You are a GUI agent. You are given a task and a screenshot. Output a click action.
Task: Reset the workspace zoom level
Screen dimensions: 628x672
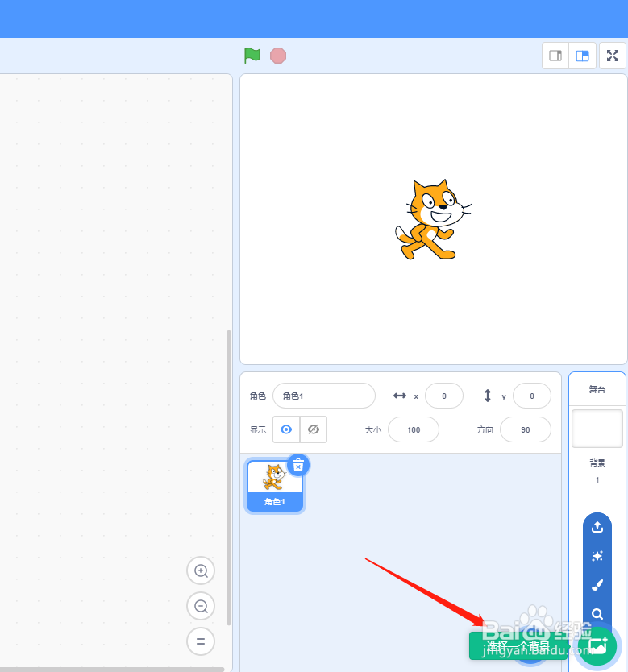point(201,641)
